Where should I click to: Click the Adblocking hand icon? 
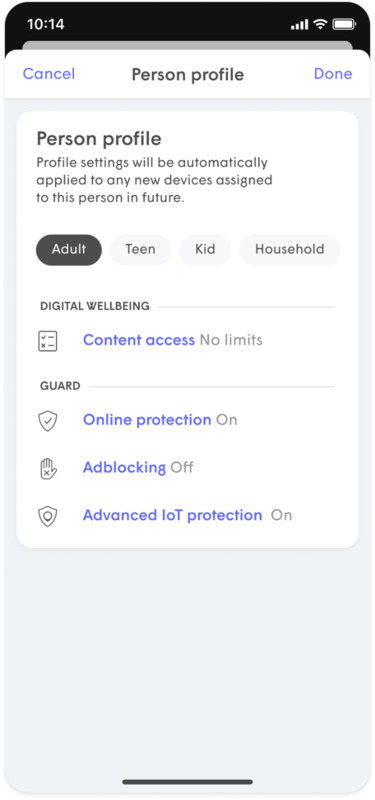tap(48, 468)
